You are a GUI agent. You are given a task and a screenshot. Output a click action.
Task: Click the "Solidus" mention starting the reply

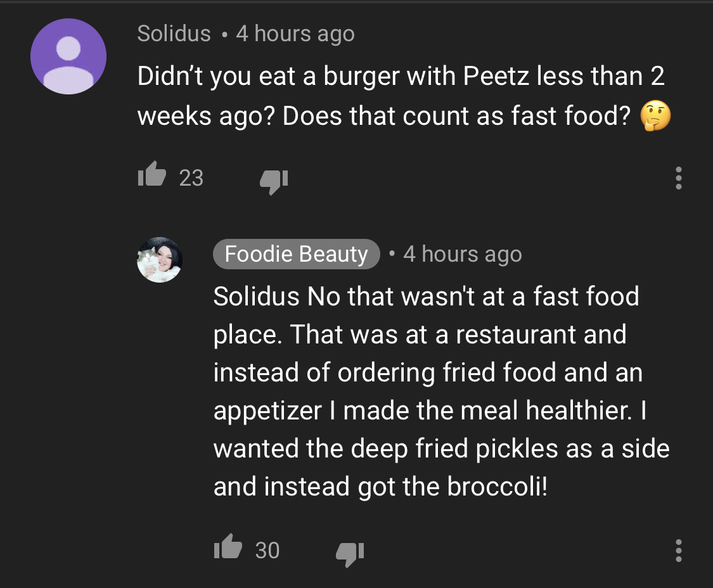coord(257,297)
